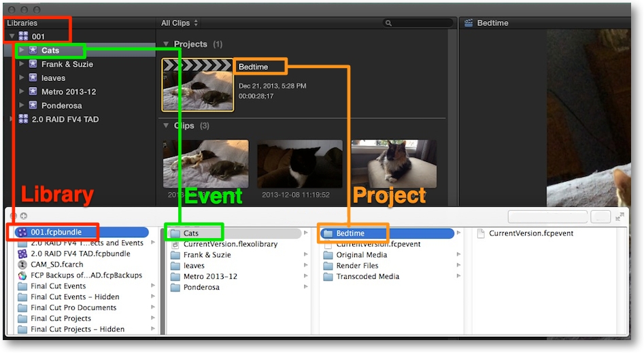Click the project date Dec 21, 2013, 5:28 PM
This screenshot has width=644, height=353.
(272, 86)
